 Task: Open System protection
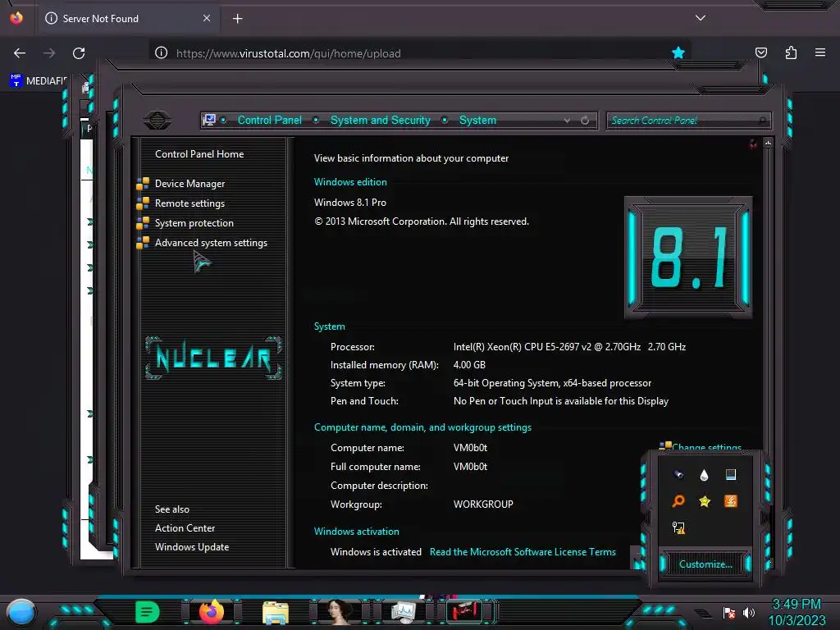194,223
